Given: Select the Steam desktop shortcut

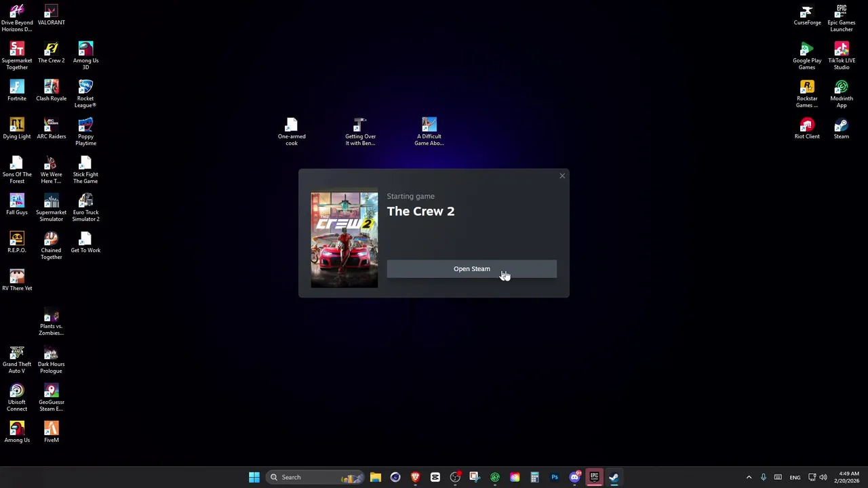Looking at the screenshot, I should click(x=842, y=129).
